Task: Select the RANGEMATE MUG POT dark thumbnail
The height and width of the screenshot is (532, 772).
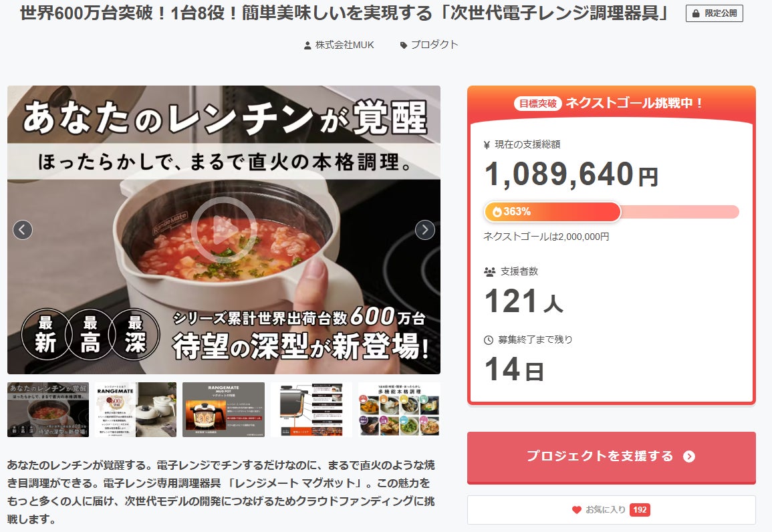Action: (223, 410)
